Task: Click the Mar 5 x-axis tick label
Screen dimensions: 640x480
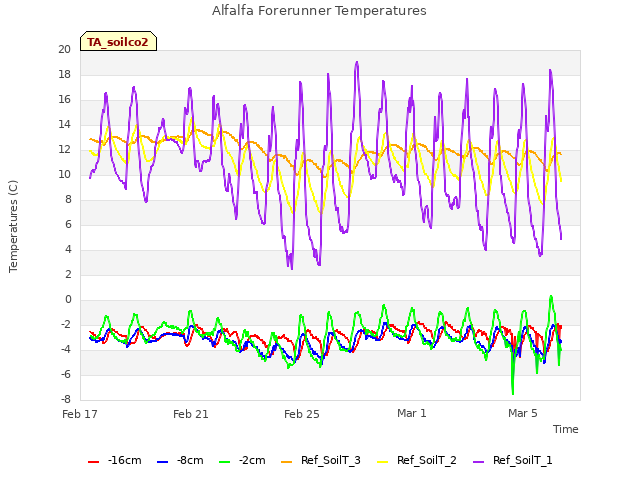Action: pos(523,413)
